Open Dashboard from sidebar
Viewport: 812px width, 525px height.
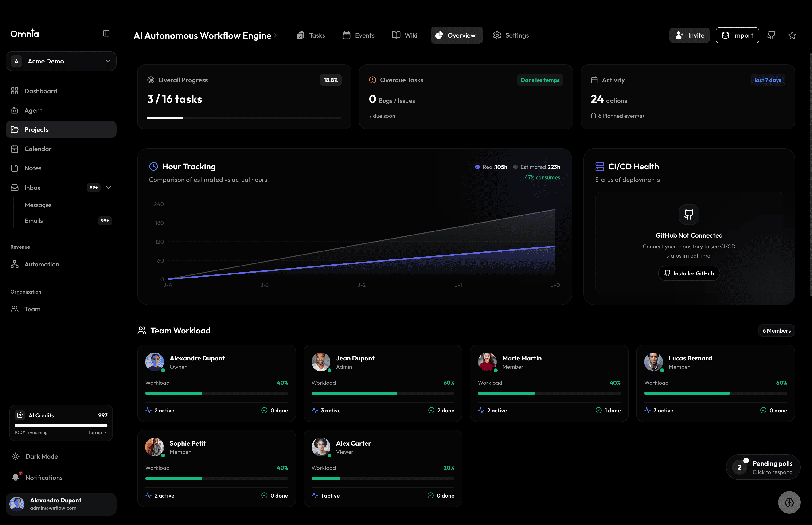(61, 91)
